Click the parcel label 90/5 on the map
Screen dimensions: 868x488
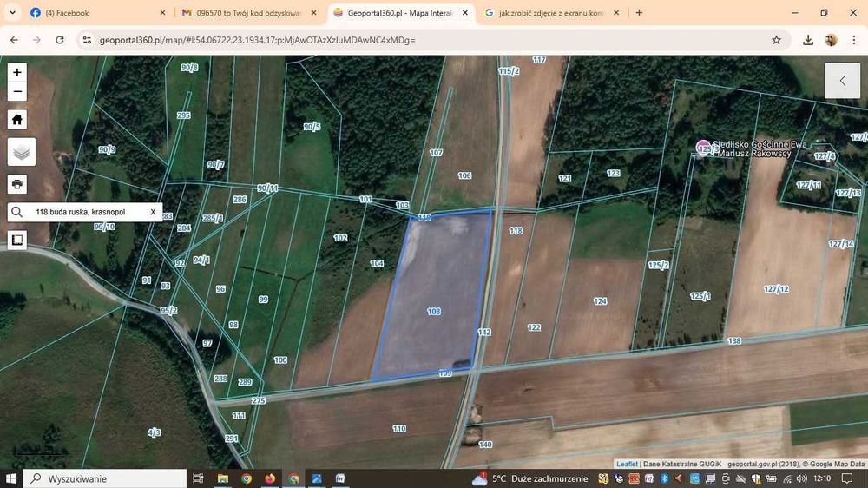[x=312, y=127]
